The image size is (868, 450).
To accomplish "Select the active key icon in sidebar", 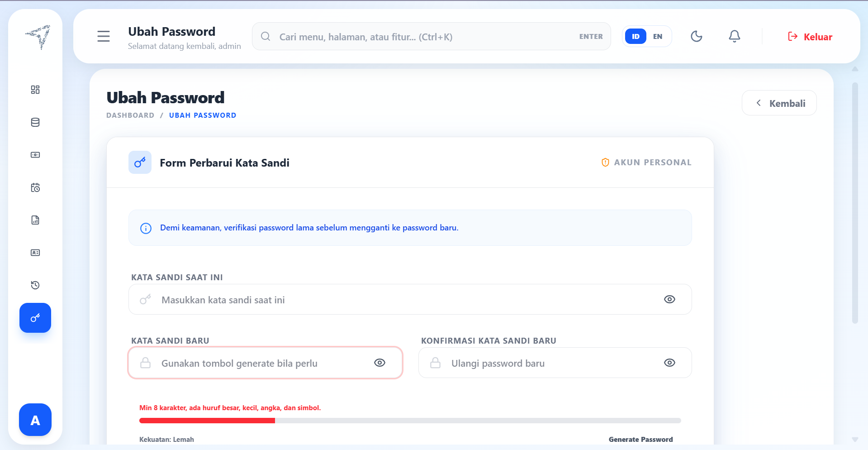I will [35, 318].
